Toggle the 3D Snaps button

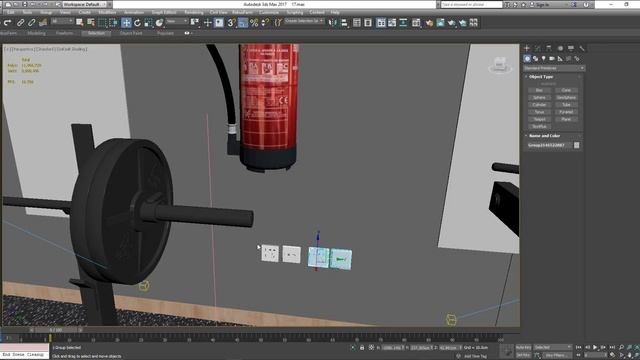[x=231, y=22]
